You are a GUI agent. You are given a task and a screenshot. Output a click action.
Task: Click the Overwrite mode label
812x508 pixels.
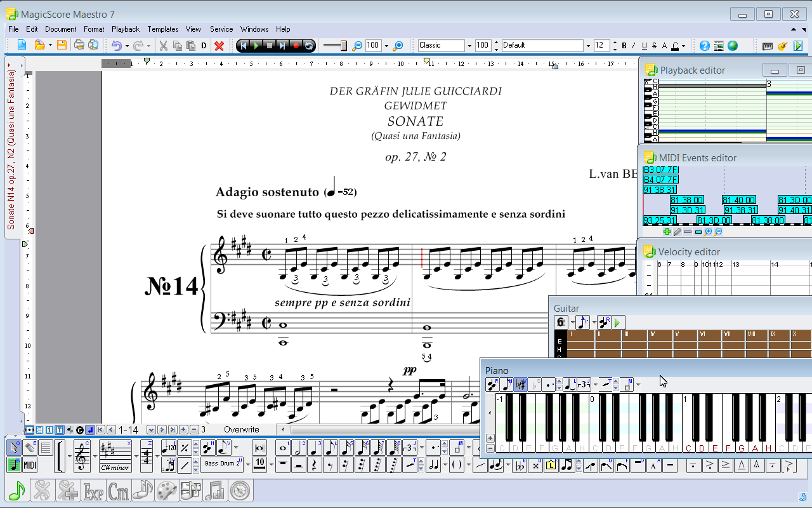pos(241,430)
